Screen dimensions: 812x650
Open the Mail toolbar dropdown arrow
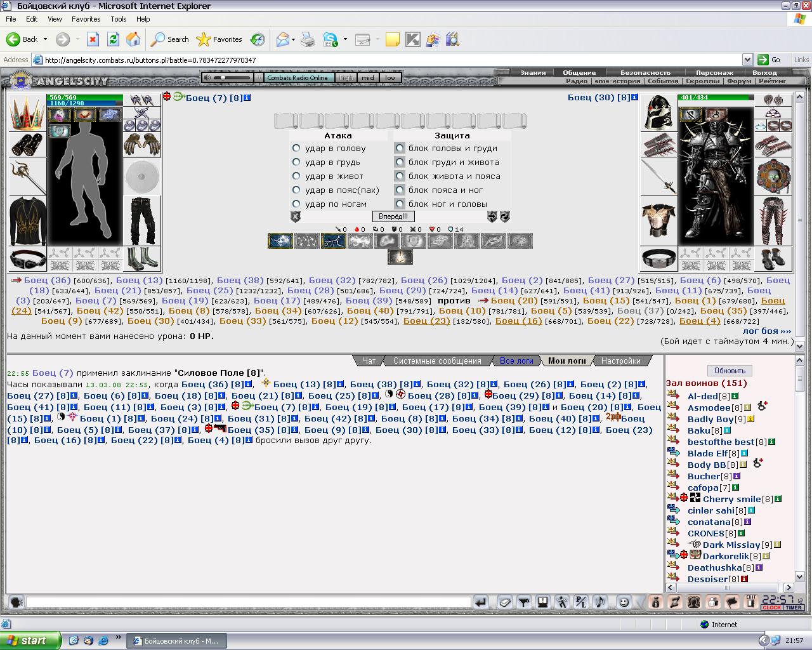pos(293,39)
